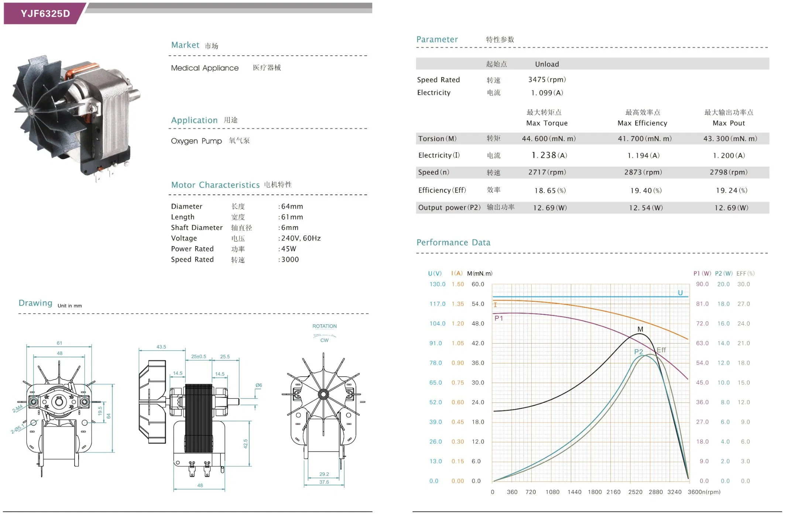Click the I(A) axis header
Viewport: 785px width, 532px height.
pyautogui.click(x=457, y=273)
